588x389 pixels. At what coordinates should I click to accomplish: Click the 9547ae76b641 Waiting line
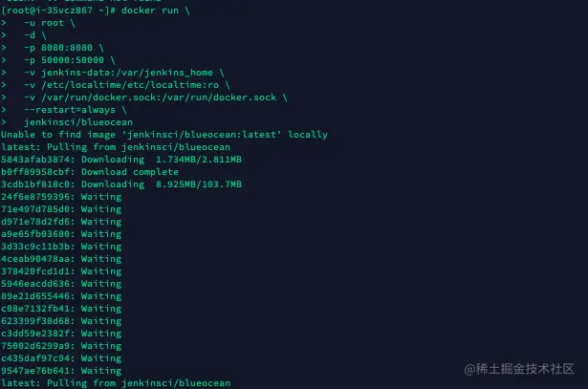pos(61,371)
